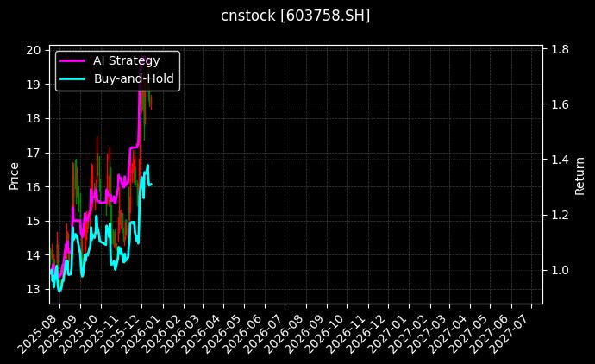Click the price tick label 13

pos(33,289)
